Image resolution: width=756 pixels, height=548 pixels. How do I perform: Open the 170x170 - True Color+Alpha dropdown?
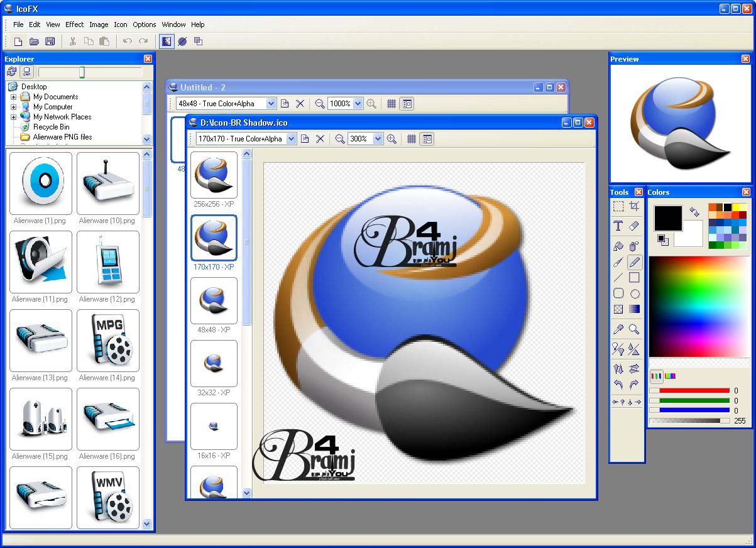[x=292, y=139]
